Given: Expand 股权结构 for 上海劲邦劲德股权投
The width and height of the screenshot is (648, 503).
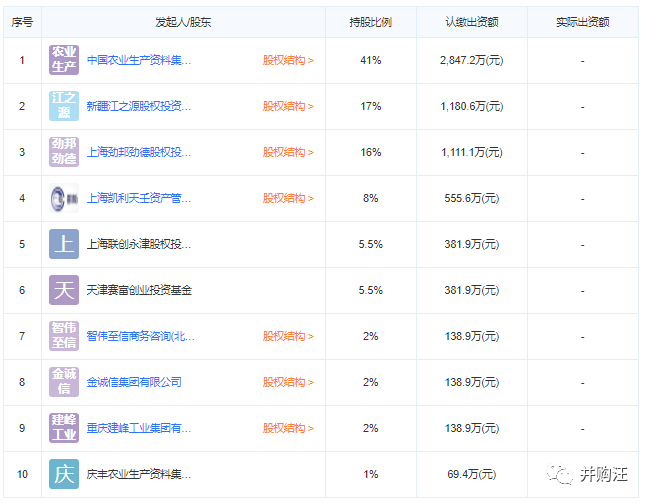Looking at the screenshot, I should (x=288, y=152).
